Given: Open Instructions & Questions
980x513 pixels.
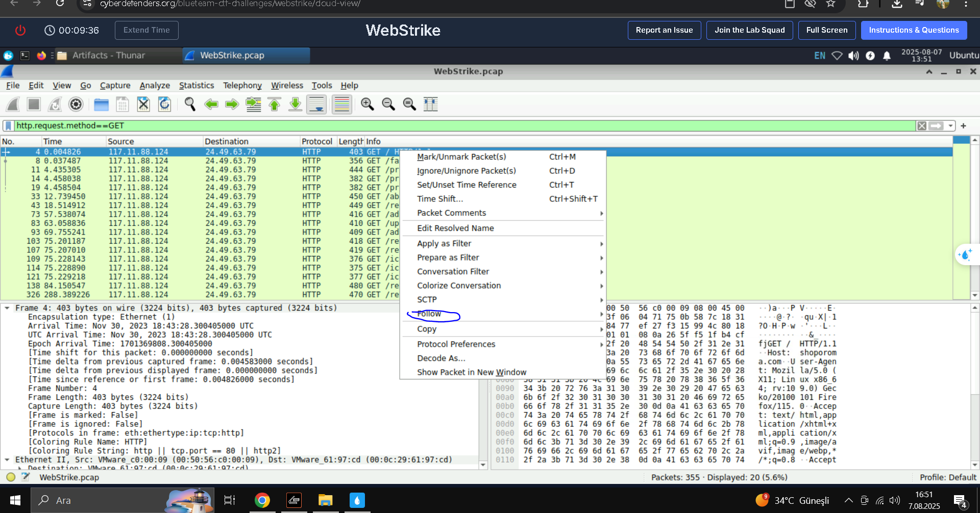Looking at the screenshot, I should pos(914,30).
